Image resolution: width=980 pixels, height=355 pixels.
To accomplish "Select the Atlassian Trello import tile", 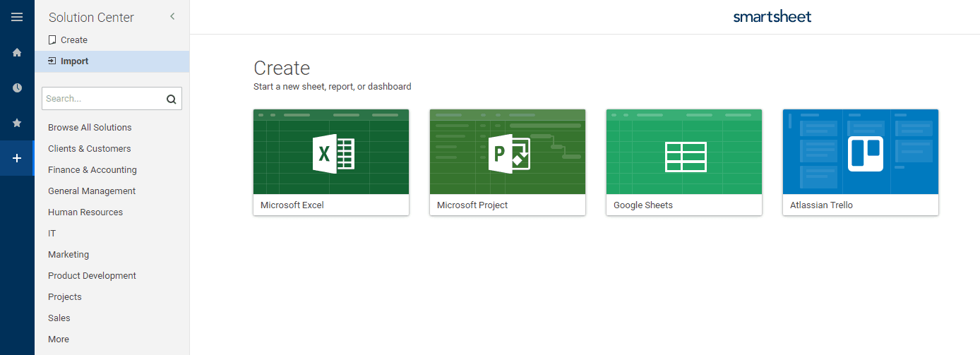I will tap(860, 162).
